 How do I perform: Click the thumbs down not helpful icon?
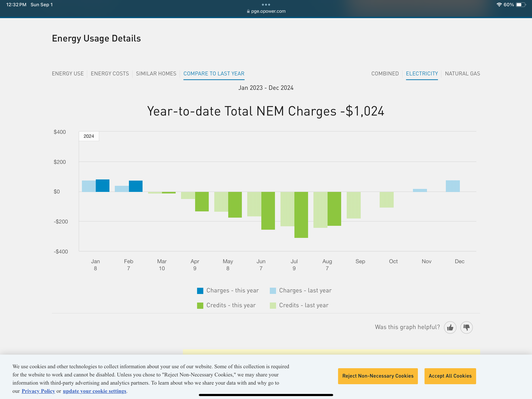tap(466, 327)
